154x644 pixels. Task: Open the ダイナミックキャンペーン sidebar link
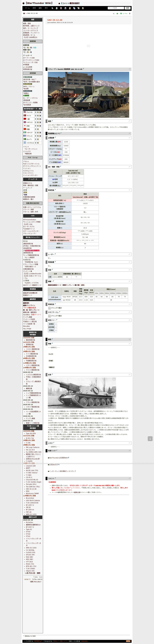(32, 166)
